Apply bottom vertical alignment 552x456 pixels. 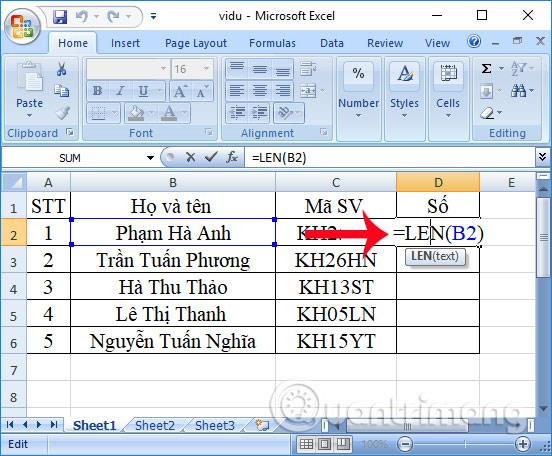[x=283, y=69]
